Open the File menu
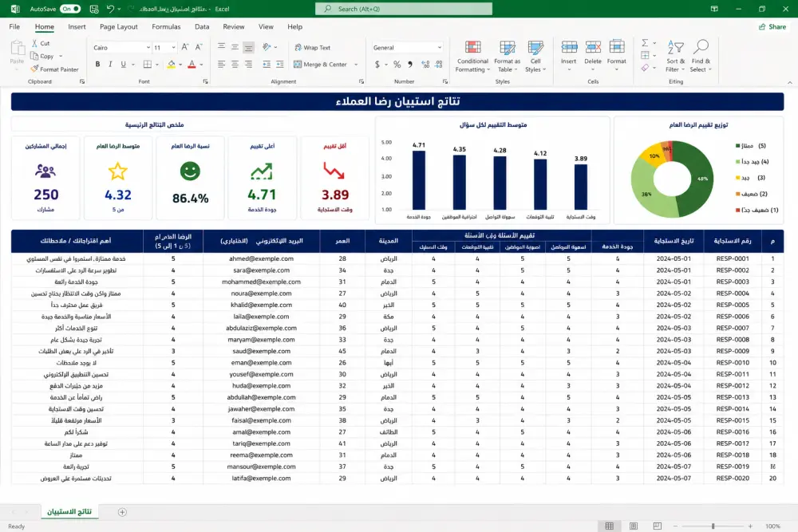Image resolution: width=798 pixels, height=532 pixels. coord(14,26)
